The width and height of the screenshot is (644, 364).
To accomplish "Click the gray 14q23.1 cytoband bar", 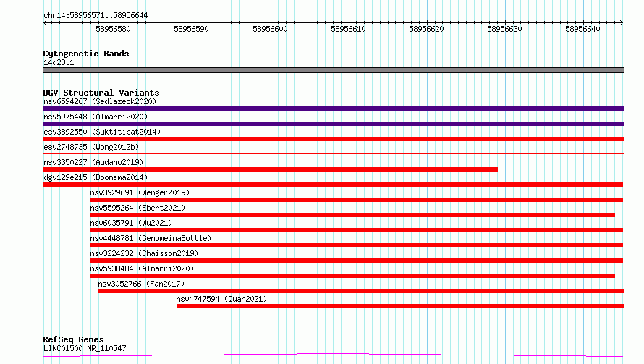I will point(333,70).
